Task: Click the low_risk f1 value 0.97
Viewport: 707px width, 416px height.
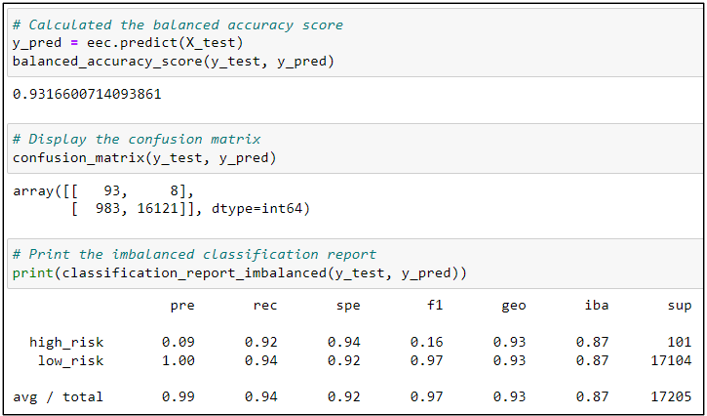Action: (x=427, y=361)
